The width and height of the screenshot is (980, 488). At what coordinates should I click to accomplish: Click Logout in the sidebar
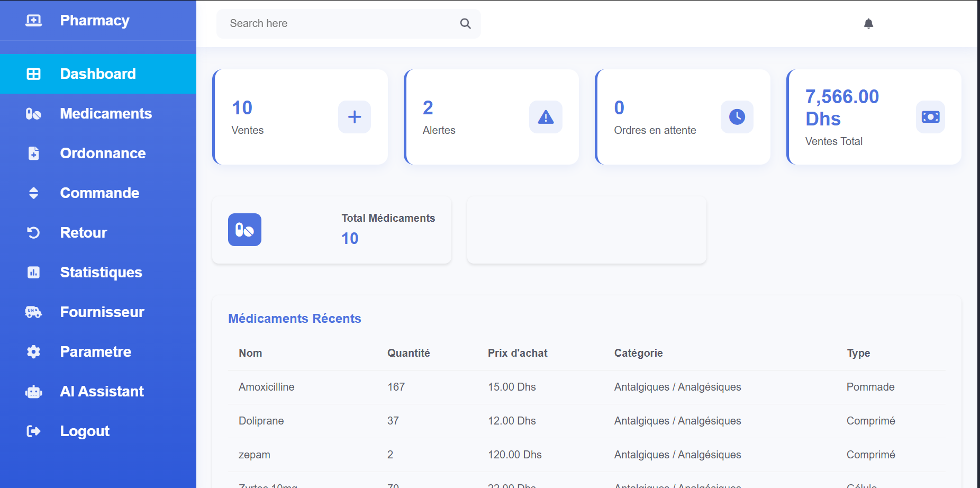point(85,431)
